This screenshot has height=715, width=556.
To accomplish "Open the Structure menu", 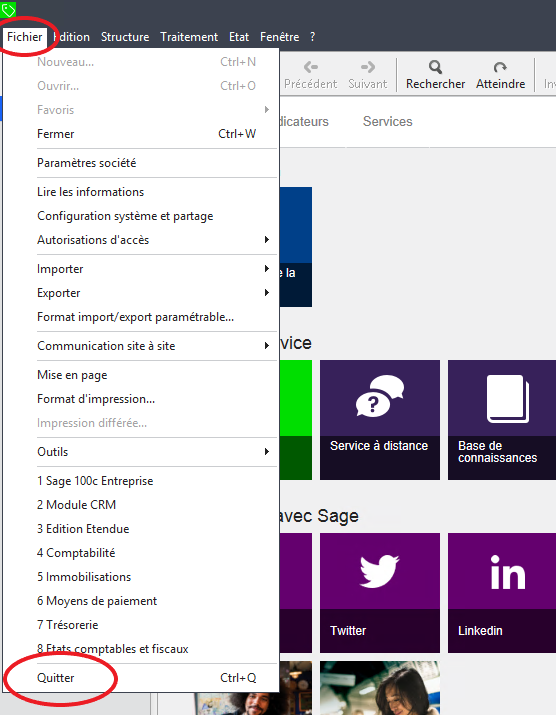I will pyautogui.click(x=125, y=37).
